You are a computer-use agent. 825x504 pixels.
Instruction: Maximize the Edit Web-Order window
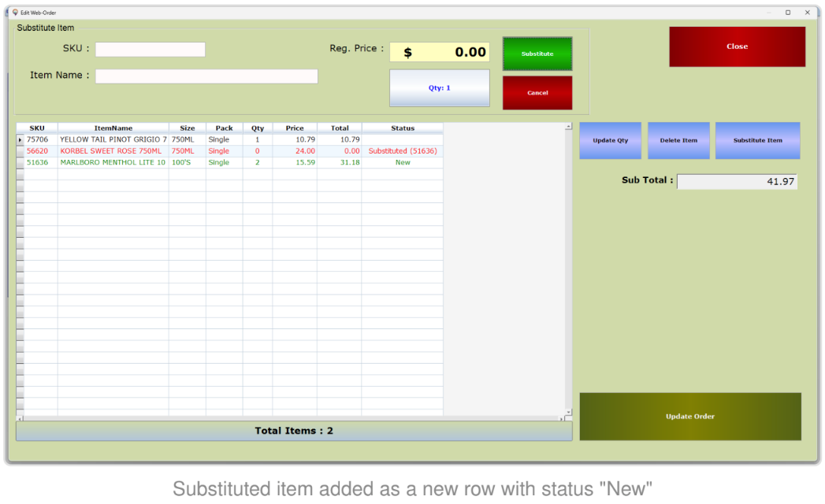pos(788,13)
